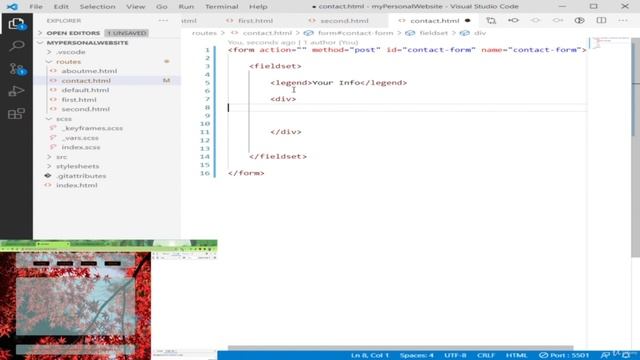Open the Extensions view
Image resolution: width=640 pixels, height=360 pixels.
16,113
